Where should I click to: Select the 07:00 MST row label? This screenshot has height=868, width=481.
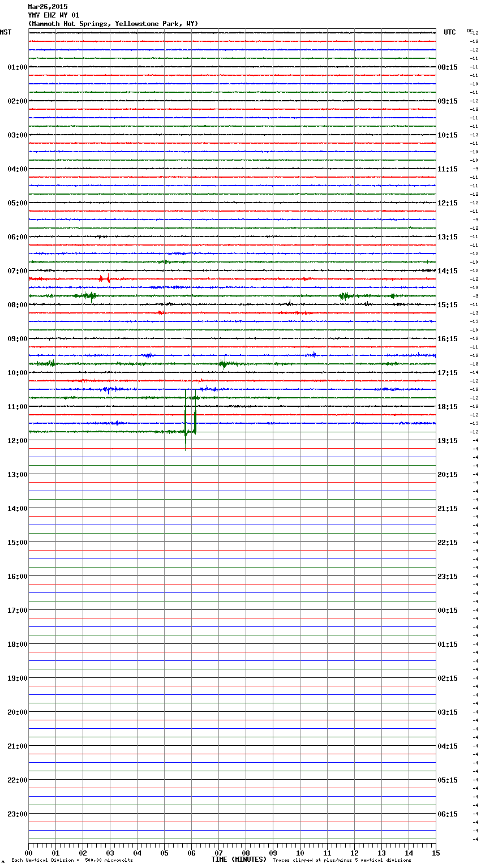[x=18, y=271]
